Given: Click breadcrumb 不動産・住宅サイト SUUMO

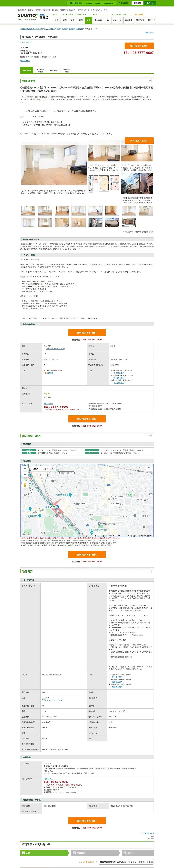Looking at the screenshot, I should pyautogui.click(x=31, y=29).
